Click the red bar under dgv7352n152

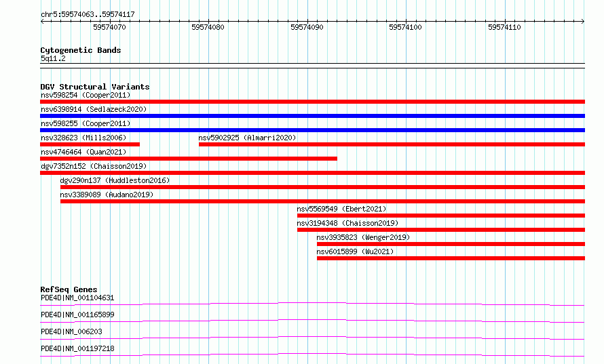pyautogui.click(x=312, y=173)
